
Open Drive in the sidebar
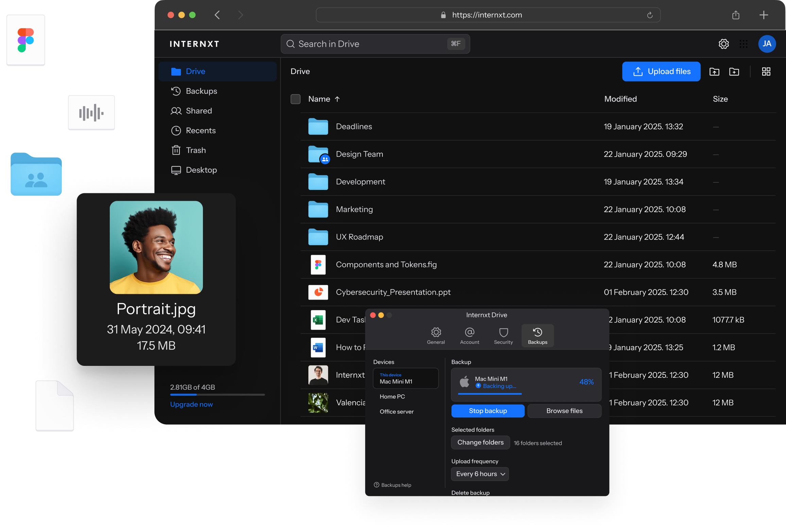pos(217,71)
